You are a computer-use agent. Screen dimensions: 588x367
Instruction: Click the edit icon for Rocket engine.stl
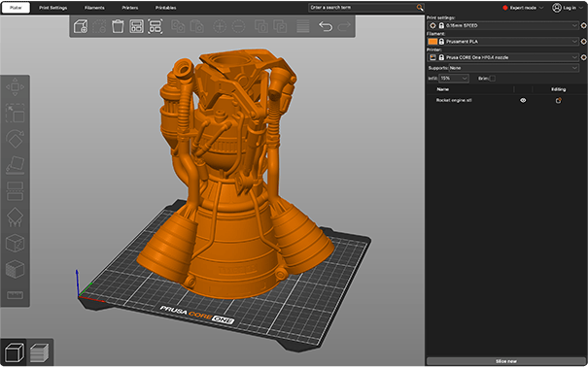click(559, 100)
